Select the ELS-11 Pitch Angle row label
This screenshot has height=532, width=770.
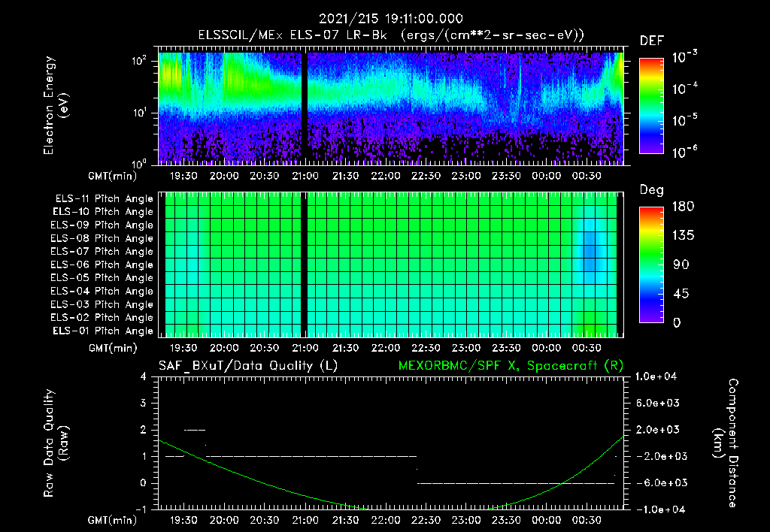click(104, 199)
